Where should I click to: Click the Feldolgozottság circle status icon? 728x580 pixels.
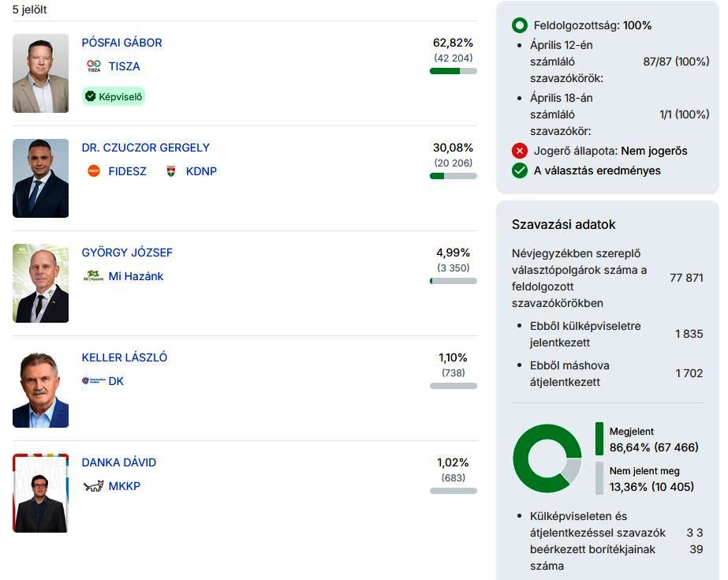click(x=519, y=25)
